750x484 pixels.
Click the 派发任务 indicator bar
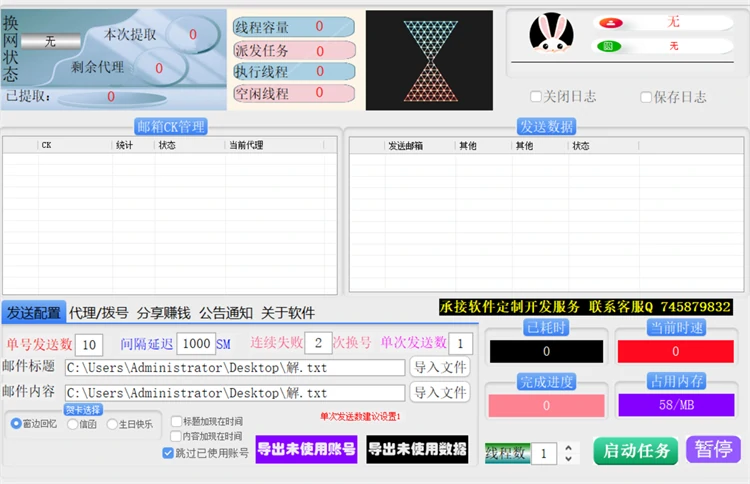click(x=294, y=50)
